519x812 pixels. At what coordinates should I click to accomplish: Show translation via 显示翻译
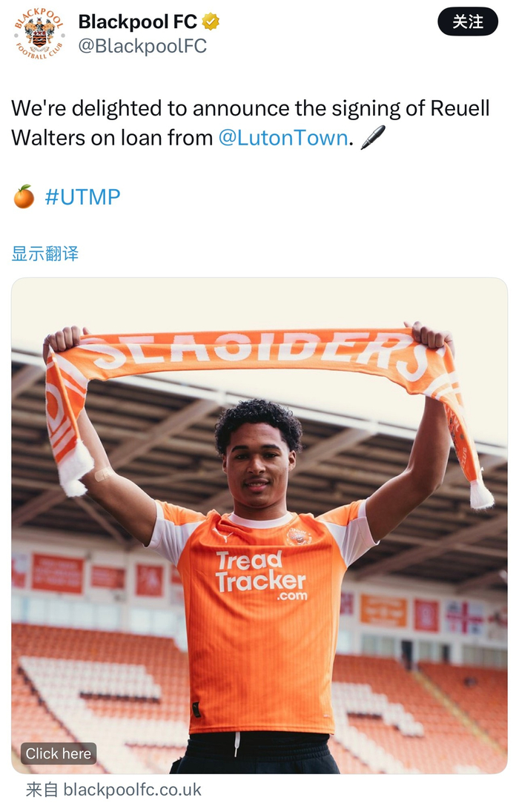[45, 254]
